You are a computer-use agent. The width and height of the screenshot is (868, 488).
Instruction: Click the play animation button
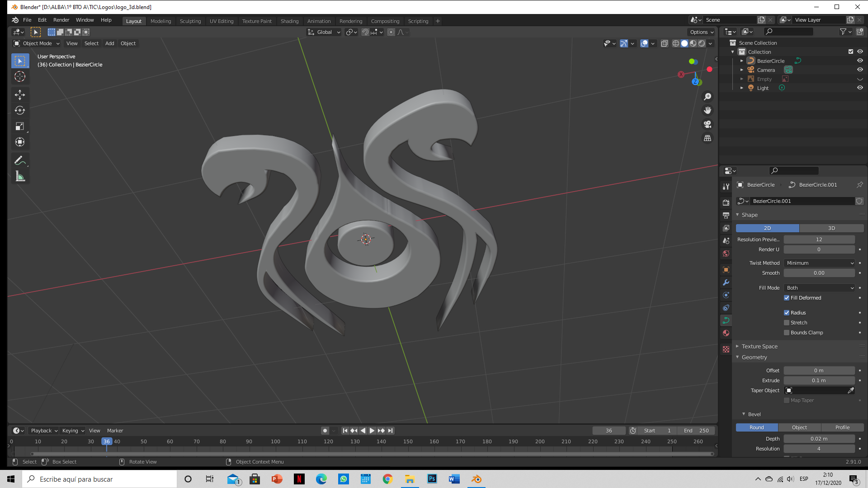[372, 431]
